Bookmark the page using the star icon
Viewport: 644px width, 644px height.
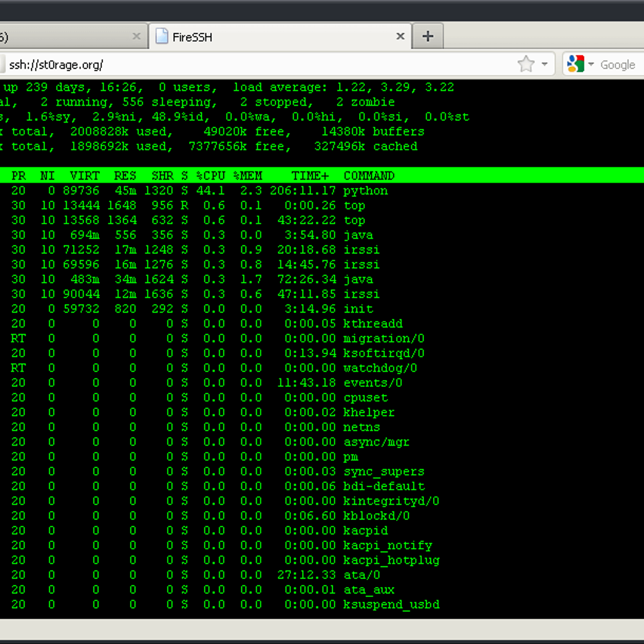point(525,64)
